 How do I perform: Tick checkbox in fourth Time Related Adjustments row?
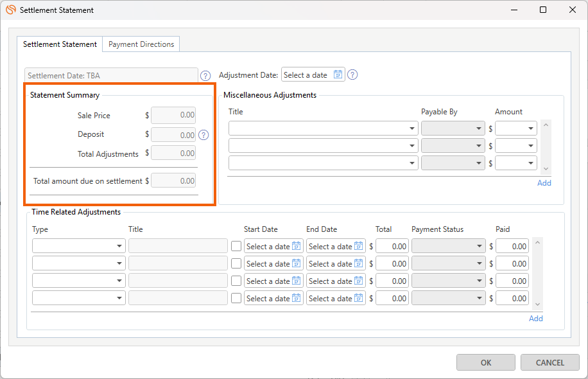236,298
